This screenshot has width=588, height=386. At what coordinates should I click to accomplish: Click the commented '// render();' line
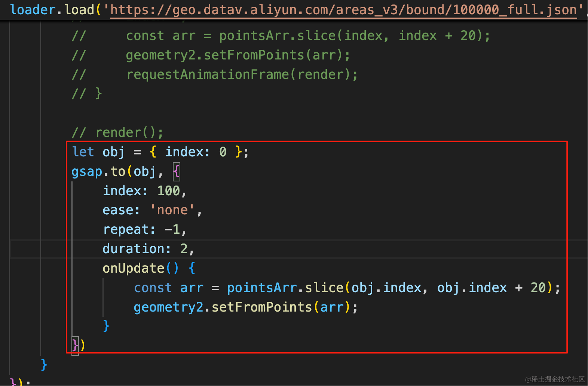click(x=117, y=133)
